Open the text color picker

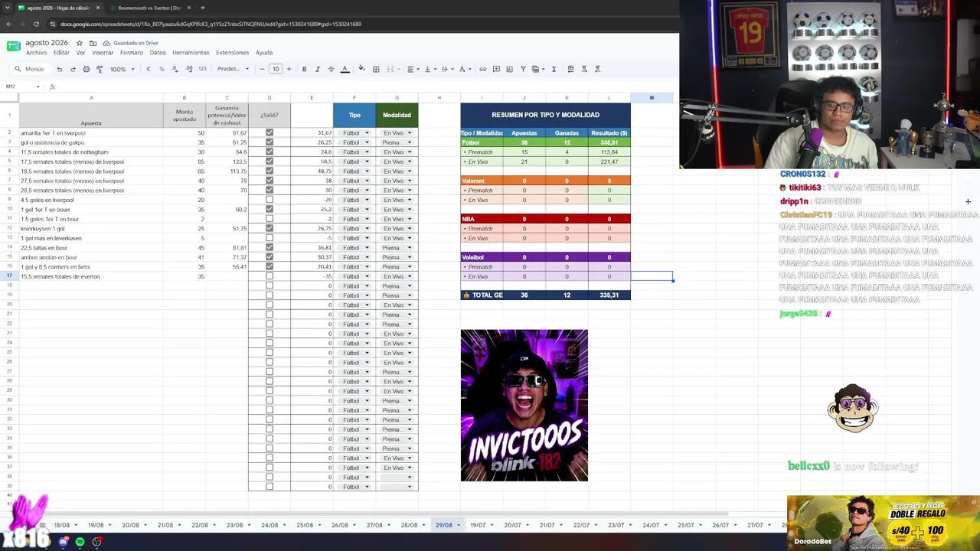pos(345,69)
